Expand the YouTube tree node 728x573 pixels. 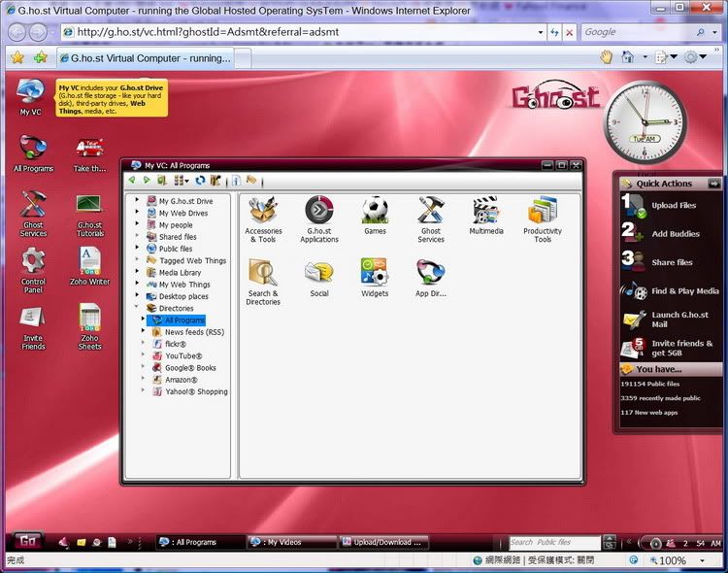tap(143, 354)
